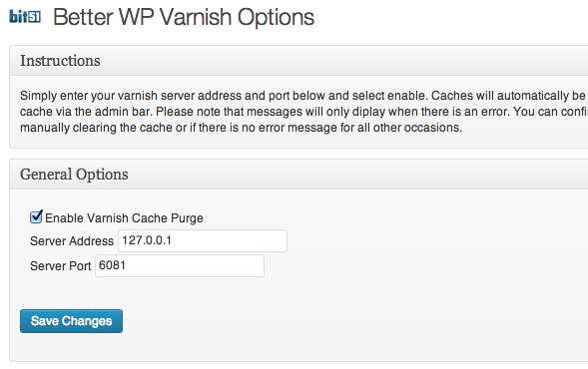Select the 'Server Port' field label
Screen dimensions: 588x369
[x=60, y=266]
